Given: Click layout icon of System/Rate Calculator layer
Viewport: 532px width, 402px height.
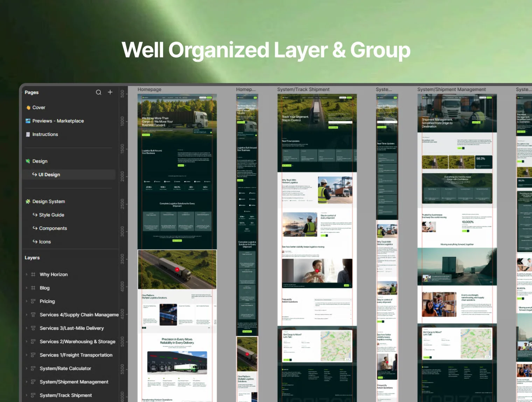Looking at the screenshot, I should [x=33, y=368].
